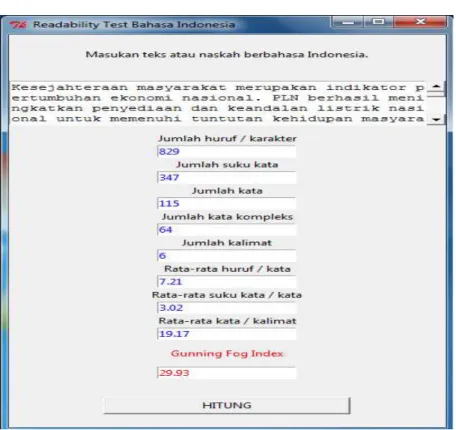Click the Tk feather icon in title bar

click(x=18, y=25)
